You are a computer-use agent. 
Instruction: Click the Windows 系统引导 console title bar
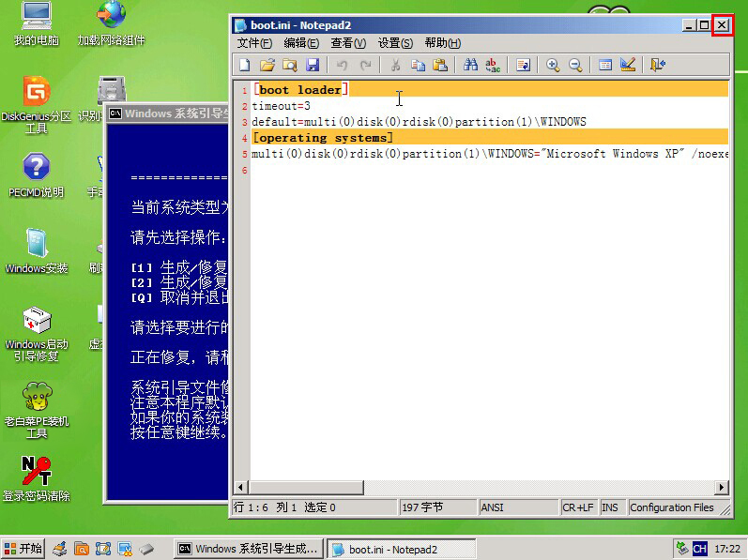168,114
